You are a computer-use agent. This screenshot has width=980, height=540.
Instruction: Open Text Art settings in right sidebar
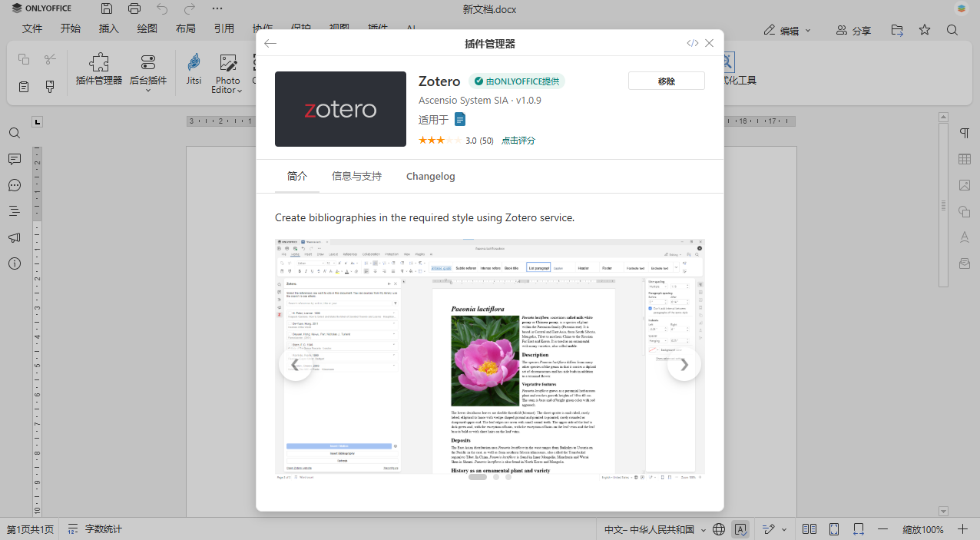965,237
